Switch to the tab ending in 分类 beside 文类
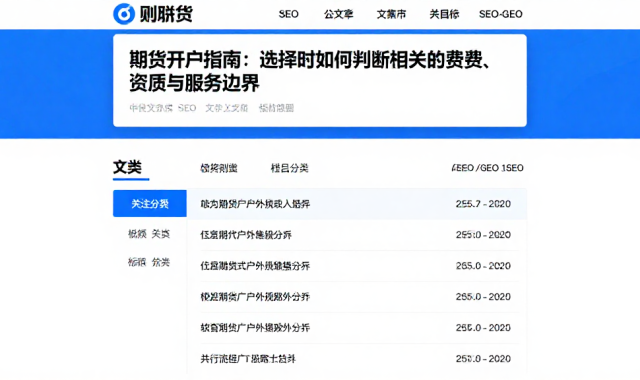This screenshot has height=380, width=640. pyautogui.click(x=289, y=168)
